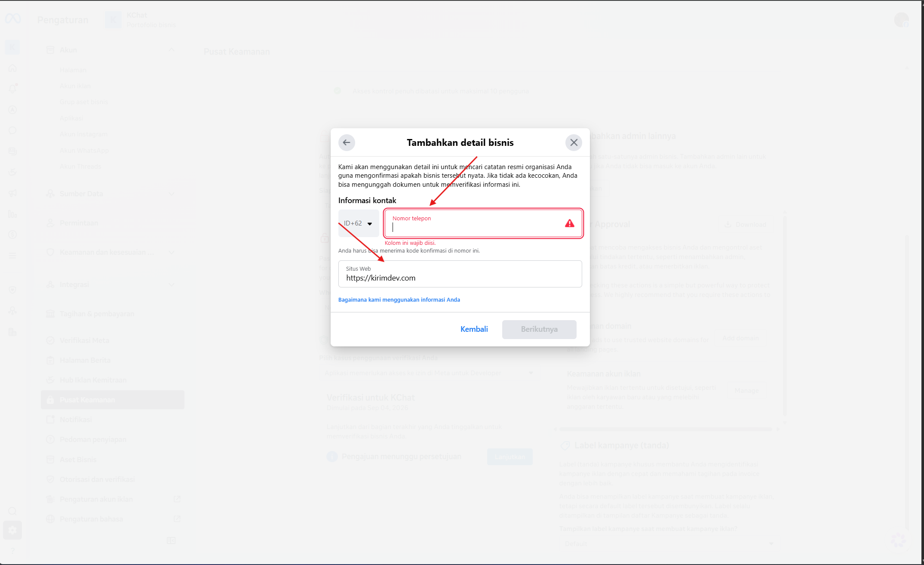
Task: Open Bagaimana kami menggunakan informasi Anda link
Action: [x=399, y=300]
